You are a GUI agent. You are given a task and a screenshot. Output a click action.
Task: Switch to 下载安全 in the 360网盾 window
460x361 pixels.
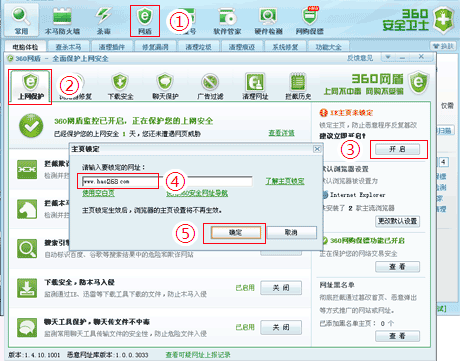120,87
